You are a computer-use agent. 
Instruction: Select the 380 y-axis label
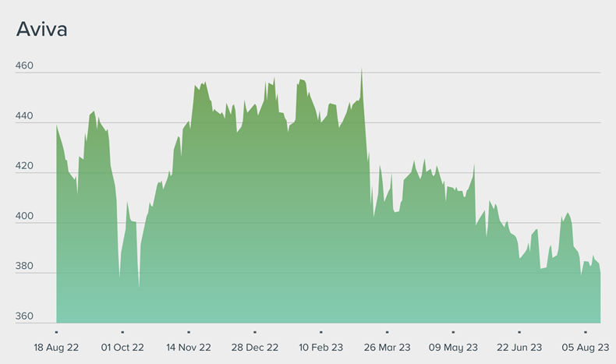(24, 266)
